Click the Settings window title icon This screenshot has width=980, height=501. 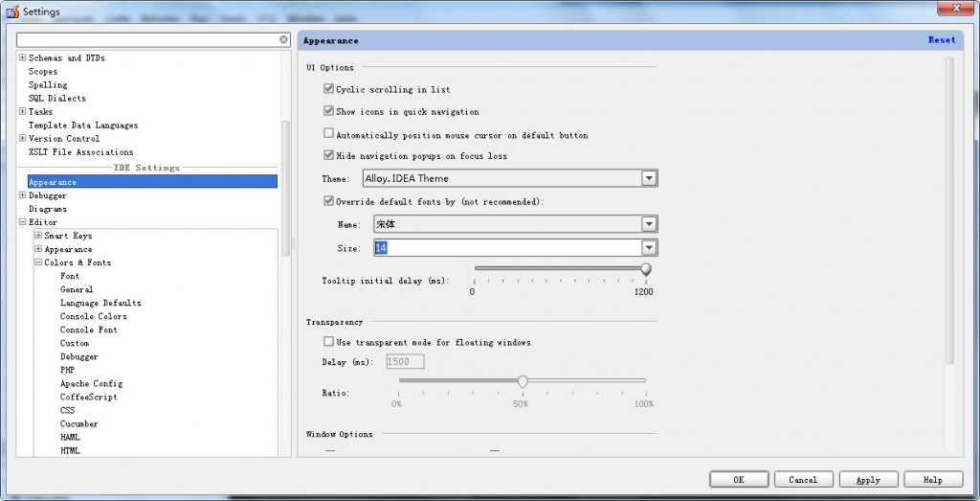click(x=12, y=11)
